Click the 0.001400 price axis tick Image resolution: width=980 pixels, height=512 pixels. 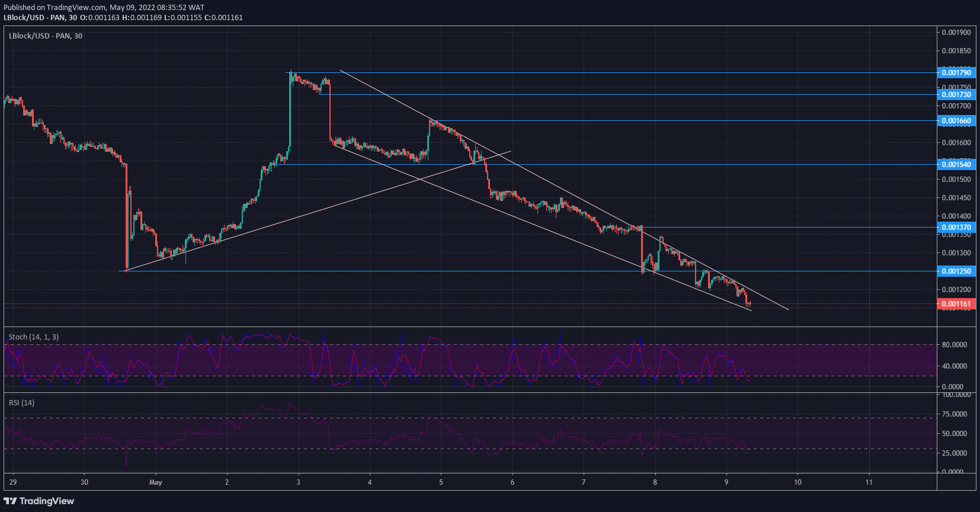click(956, 216)
